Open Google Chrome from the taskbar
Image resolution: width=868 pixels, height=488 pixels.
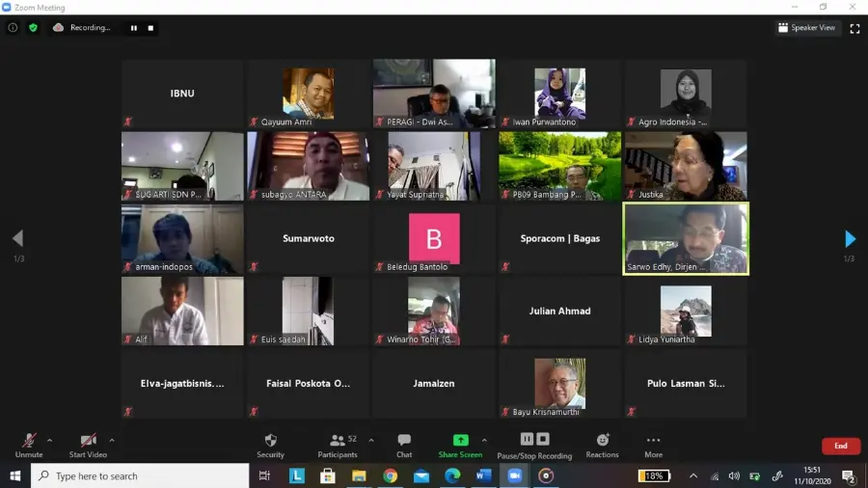(391, 475)
